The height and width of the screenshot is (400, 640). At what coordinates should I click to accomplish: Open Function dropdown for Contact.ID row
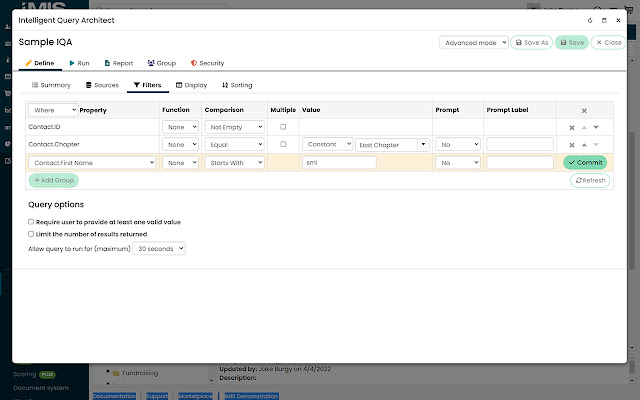pos(180,127)
